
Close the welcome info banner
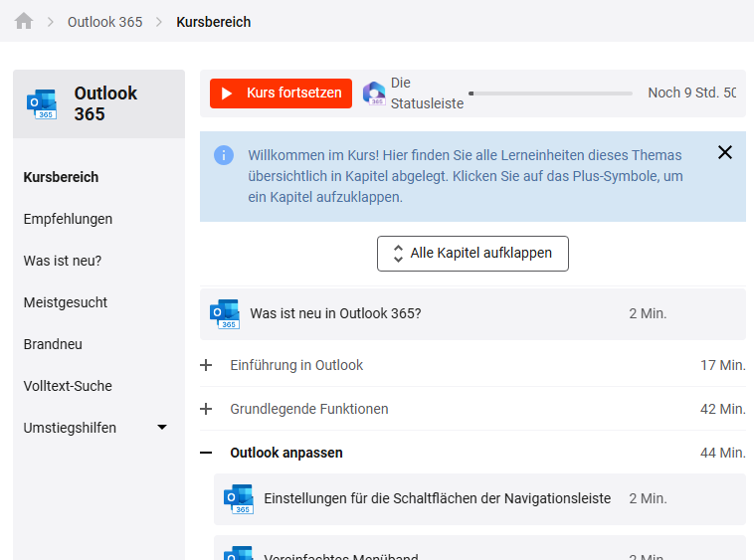click(725, 152)
